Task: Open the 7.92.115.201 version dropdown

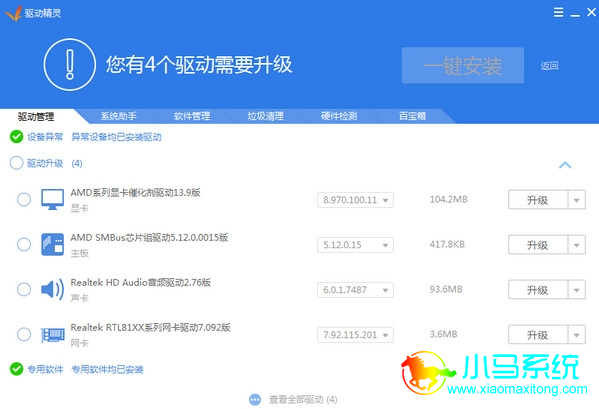Action: point(355,335)
